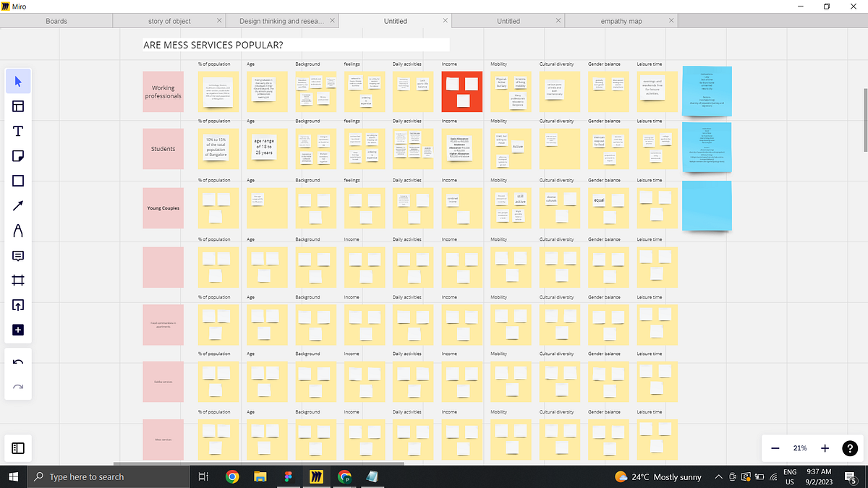Open the help question mark button
Screen dimensions: 868x488
pos(850,448)
